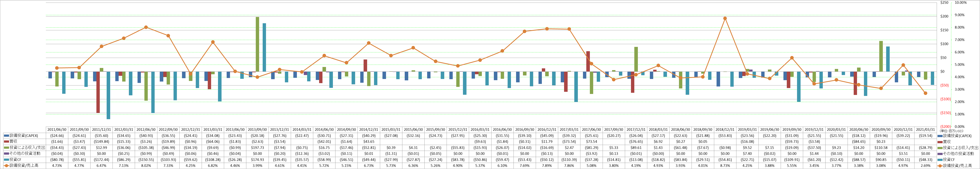Click blue CAPEX color swatch in right legend
The width and height of the screenshot is (980, 169).
click(940, 136)
